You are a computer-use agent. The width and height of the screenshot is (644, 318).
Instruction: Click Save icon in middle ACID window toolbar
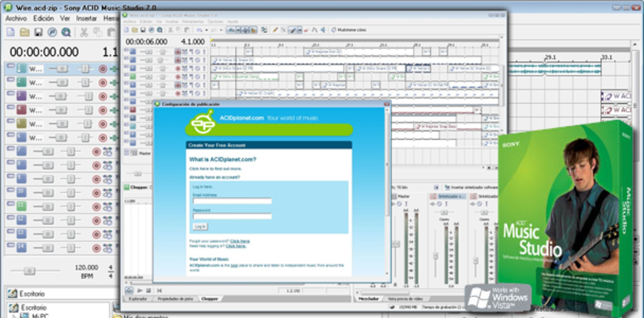pos(143,30)
